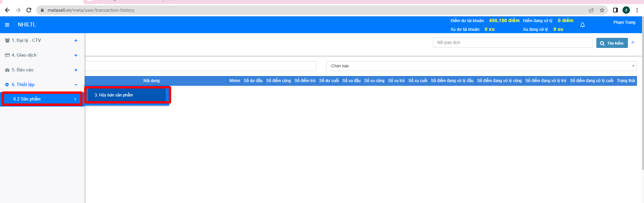
Task: Click the browser reload icon
Action: pos(29,10)
